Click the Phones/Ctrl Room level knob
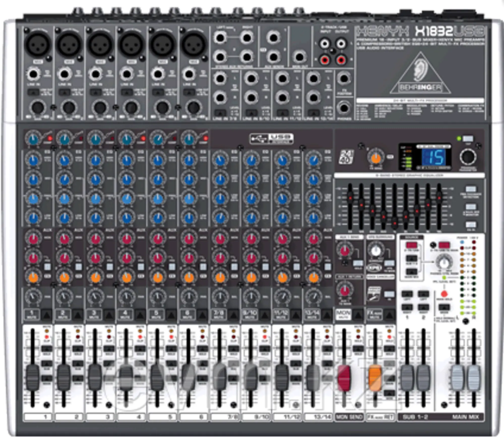Image resolution: width=504 pixels, height=446 pixels. point(444,262)
